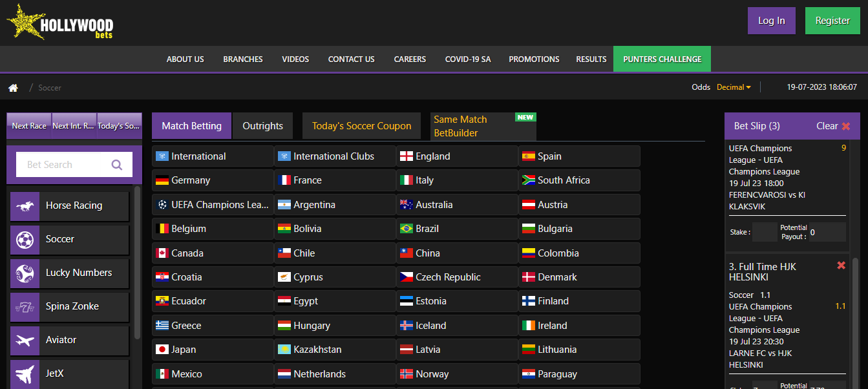Screen dimensions: 868x389
Task: Click the Register button
Action: click(832, 20)
